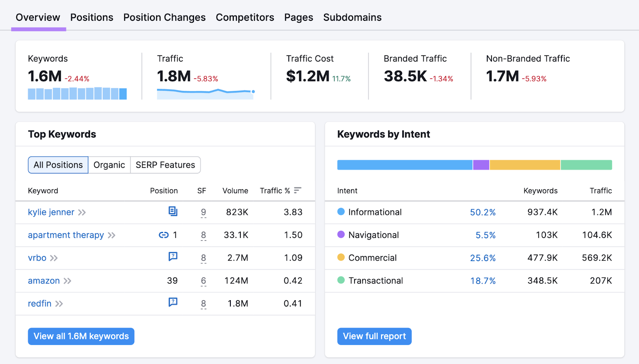This screenshot has height=364, width=639.
Task: Click the featured snippet icon beside kylie jenner
Action: coord(173,212)
